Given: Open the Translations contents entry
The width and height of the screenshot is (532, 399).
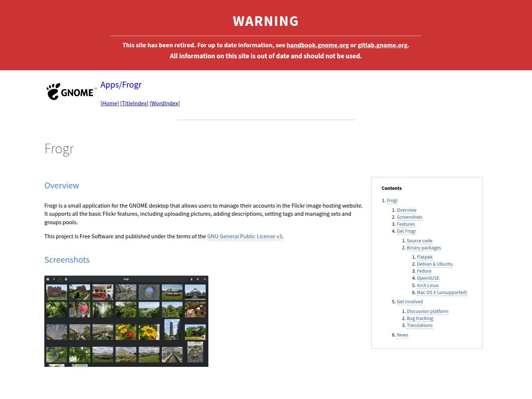Looking at the screenshot, I should [419, 325].
